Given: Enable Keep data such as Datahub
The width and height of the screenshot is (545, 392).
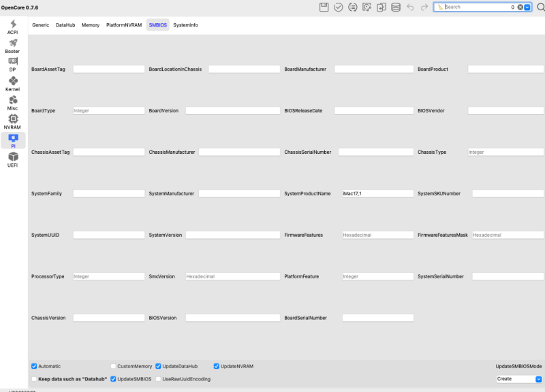Looking at the screenshot, I should pyautogui.click(x=34, y=379).
